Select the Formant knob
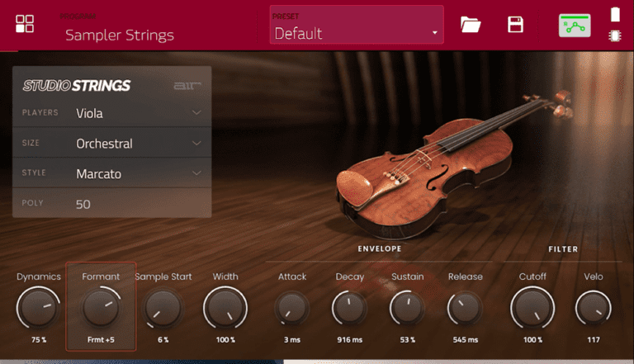This screenshot has width=634, height=364. 101,309
